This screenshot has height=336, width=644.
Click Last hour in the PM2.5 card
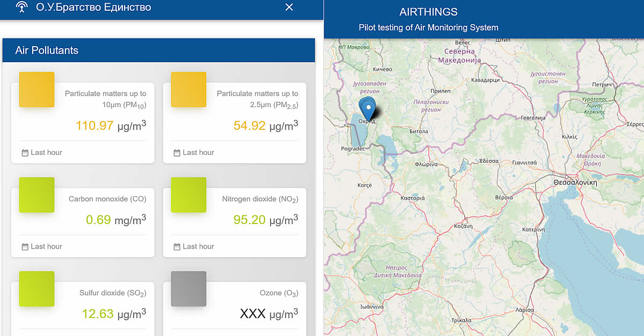pyautogui.click(x=199, y=153)
